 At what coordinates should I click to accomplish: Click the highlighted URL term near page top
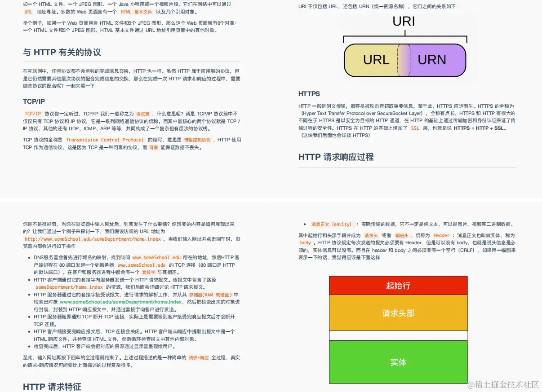(x=27, y=12)
